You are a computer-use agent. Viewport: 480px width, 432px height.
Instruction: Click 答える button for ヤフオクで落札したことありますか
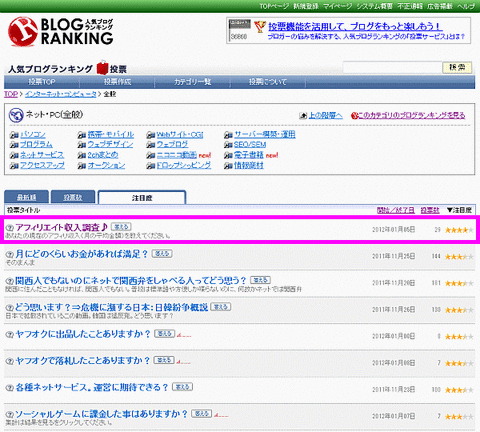tap(164, 360)
